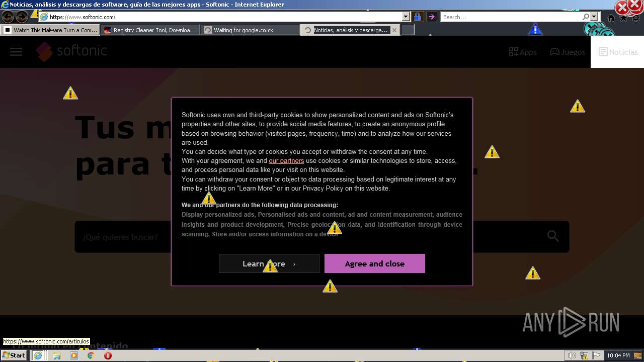
Task: Click 'Agree and close' button
Action: click(x=375, y=263)
